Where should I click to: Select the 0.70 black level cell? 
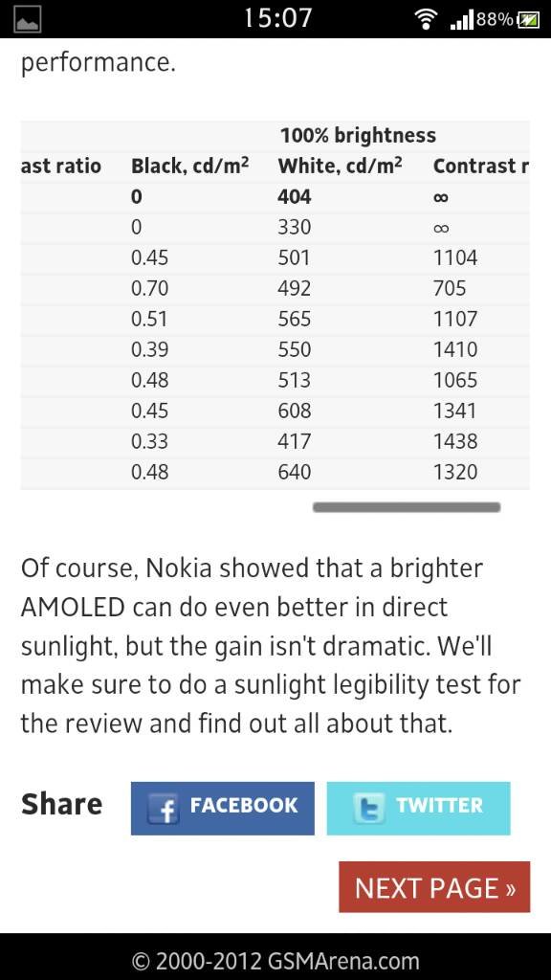click(149, 288)
